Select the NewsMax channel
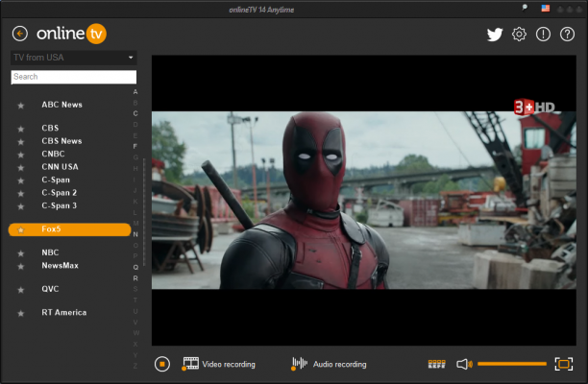The image size is (588, 384). (60, 266)
